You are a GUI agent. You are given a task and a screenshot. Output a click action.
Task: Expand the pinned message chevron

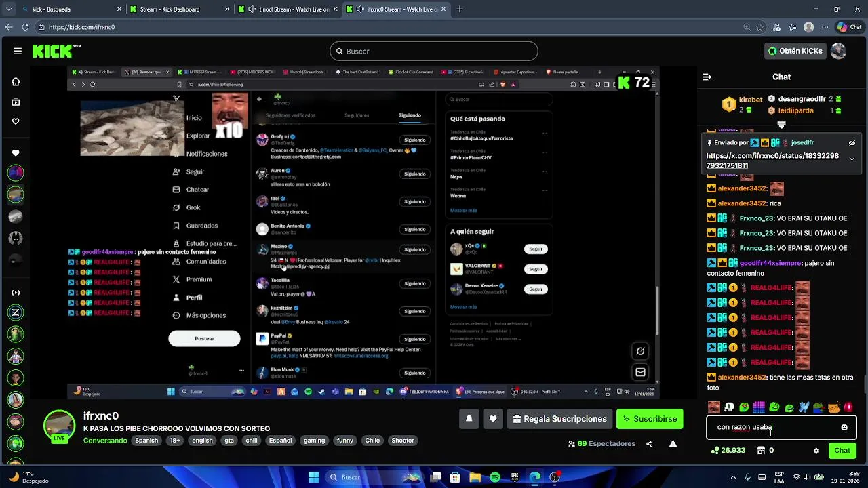(852, 159)
